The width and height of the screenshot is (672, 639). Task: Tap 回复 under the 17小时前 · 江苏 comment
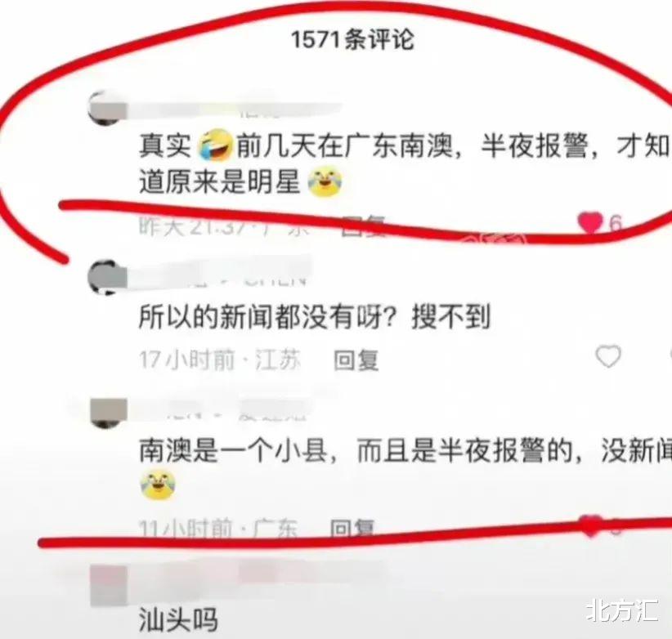356,360
